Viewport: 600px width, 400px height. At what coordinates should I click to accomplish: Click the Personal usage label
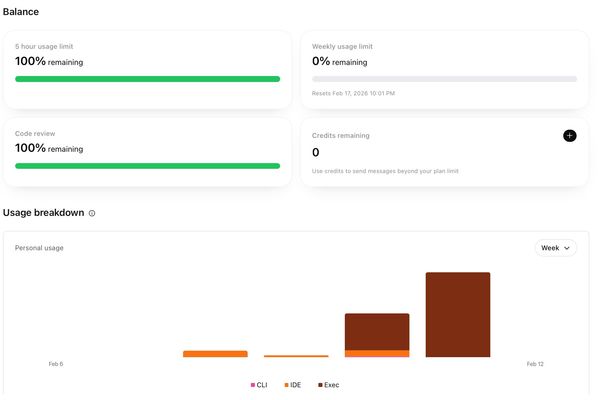39,247
